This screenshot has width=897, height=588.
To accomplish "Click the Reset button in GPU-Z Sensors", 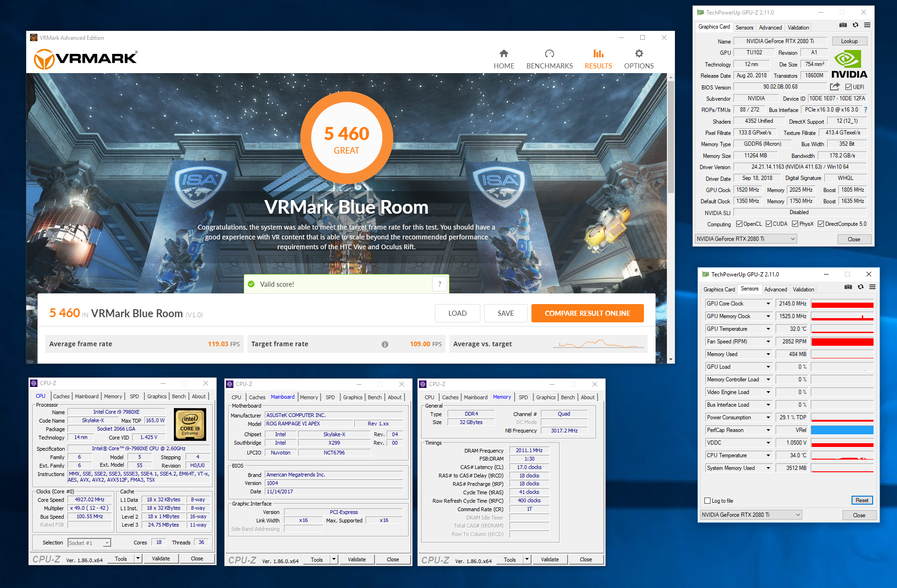I will (x=862, y=500).
